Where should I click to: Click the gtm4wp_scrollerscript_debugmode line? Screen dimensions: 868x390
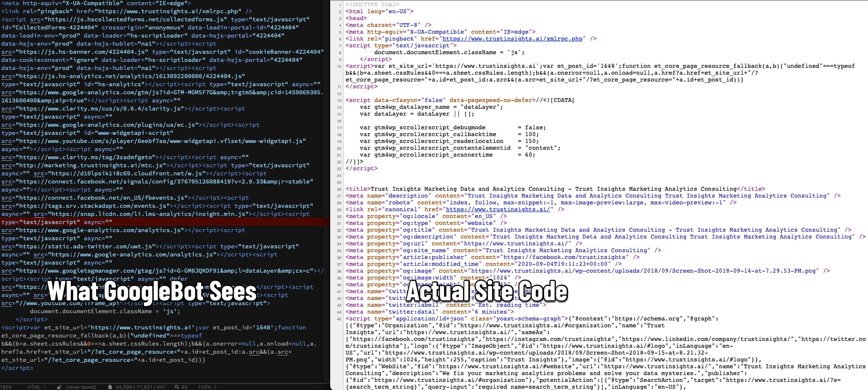(453, 128)
